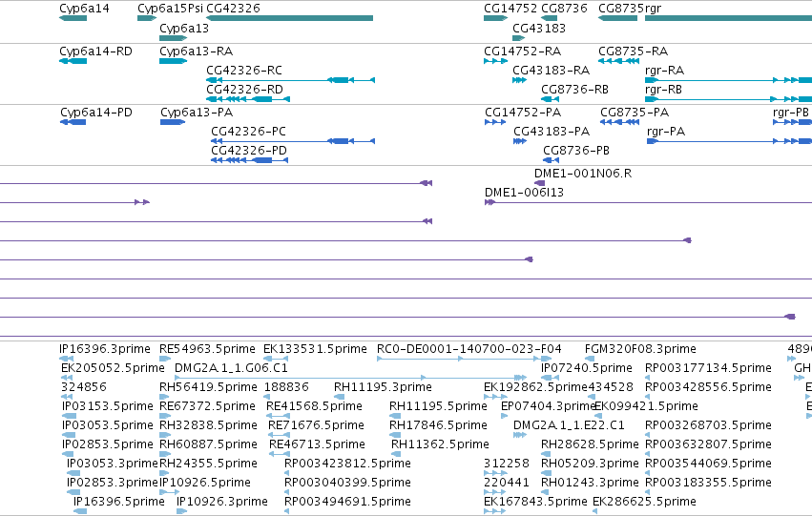Screen dimensions: 812x516
Task: Select the EK192862.5prime EST label
Action: (535, 387)
